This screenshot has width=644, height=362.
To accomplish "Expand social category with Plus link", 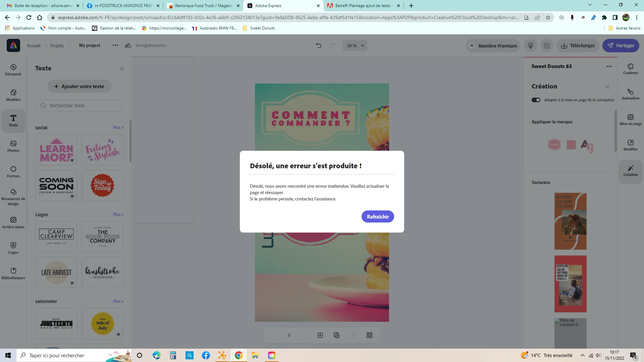I will (x=118, y=128).
